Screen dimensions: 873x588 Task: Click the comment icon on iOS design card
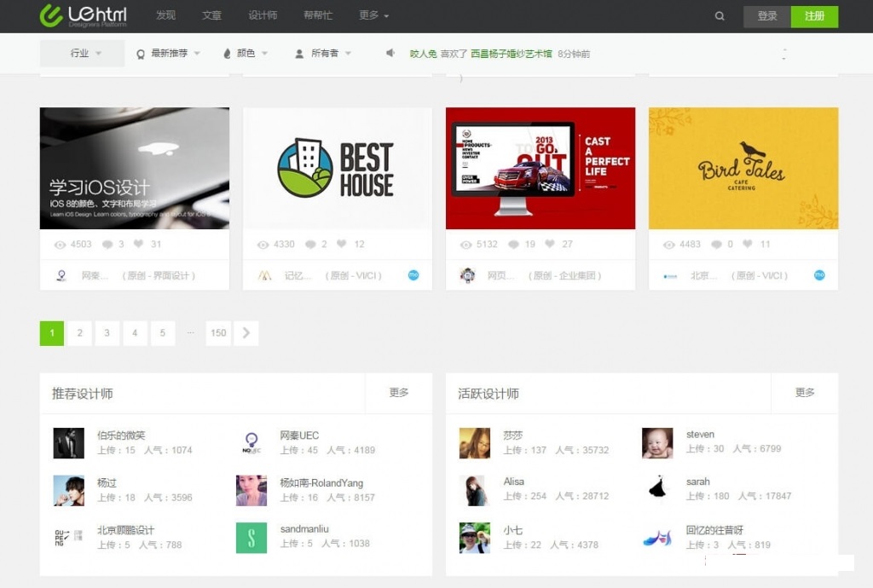(x=107, y=244)
